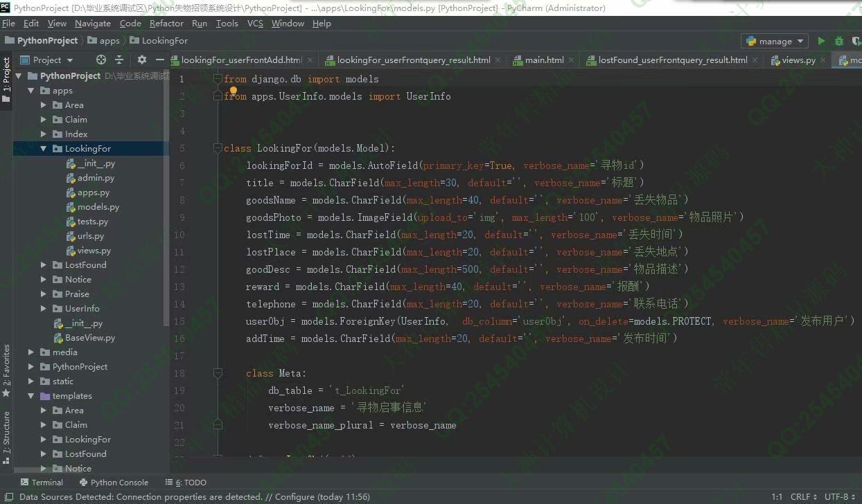Click the PythonProject breadcrumb in navigation bar
The height and width of the screenshot is (504, 862).
41,41
